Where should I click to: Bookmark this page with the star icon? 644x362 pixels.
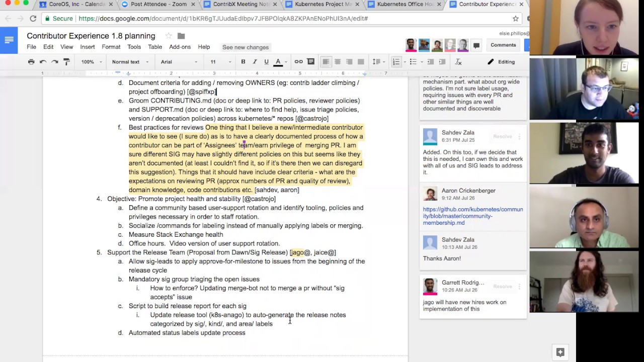pyautogui.click(x=515, y=19)
